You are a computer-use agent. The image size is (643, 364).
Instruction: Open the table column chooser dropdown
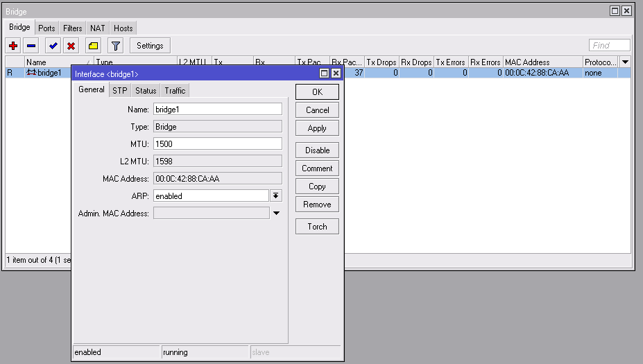[625, 62]
